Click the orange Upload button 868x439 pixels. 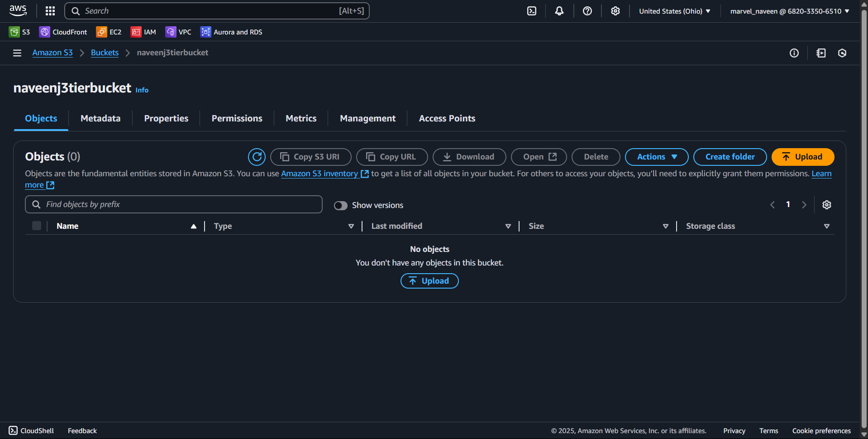tap(803, 157)
